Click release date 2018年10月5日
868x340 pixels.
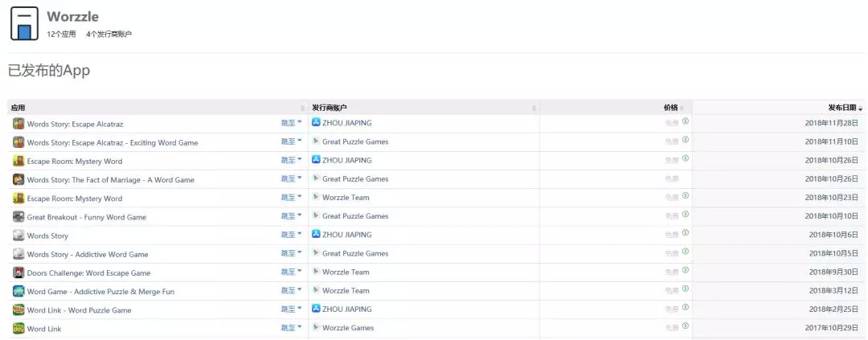[833, 254]
